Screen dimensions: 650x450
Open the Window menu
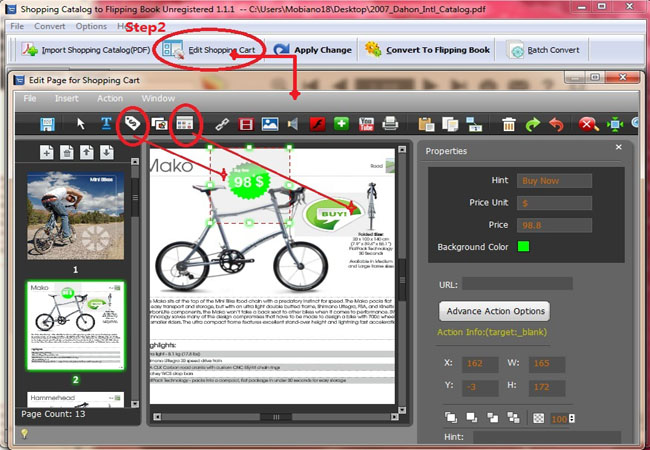pos(158,98)
